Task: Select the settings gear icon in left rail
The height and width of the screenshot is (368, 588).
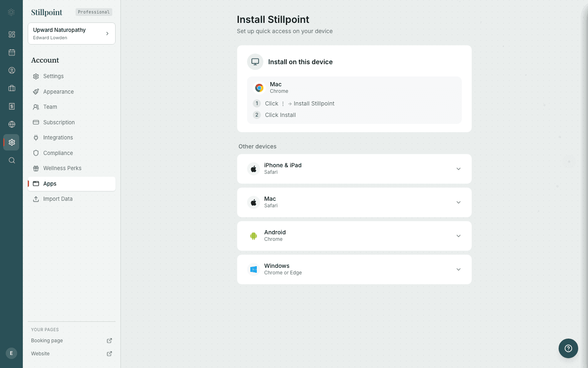Action: [x=11, y=142]
